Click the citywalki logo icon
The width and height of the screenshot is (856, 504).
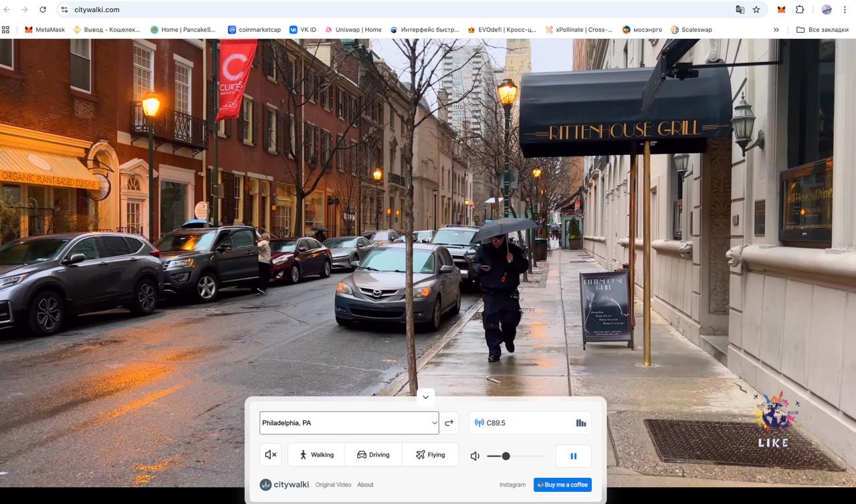pos(265,484)
